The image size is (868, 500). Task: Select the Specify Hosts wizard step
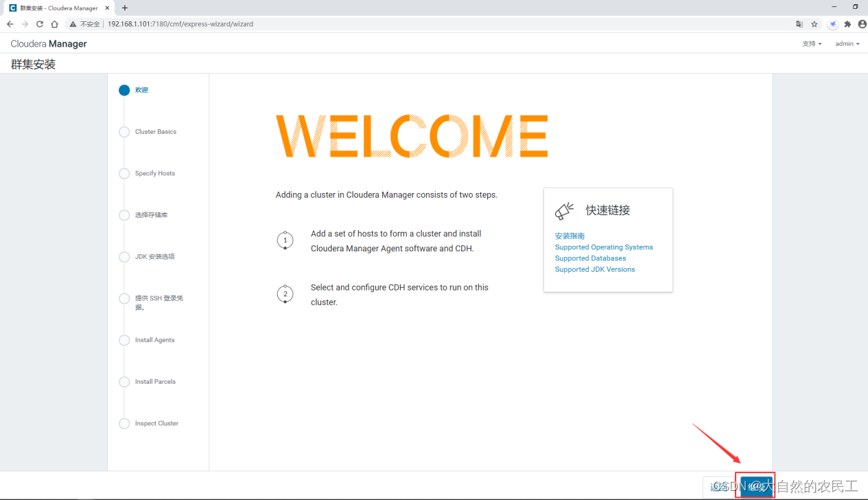click(155, 174)
